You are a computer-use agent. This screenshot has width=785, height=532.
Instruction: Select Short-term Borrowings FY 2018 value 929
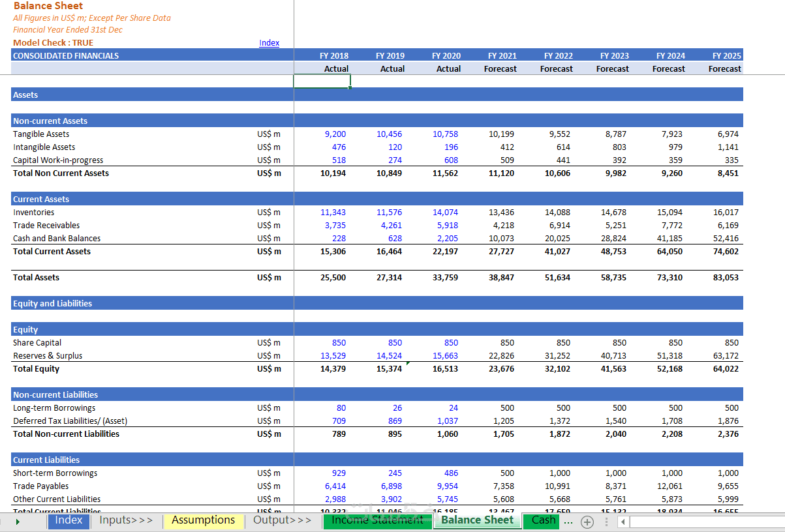click(339, 473)
